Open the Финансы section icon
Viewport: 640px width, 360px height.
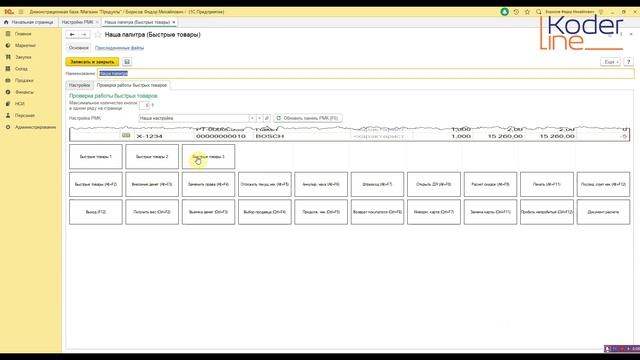(x=8, y=92)
